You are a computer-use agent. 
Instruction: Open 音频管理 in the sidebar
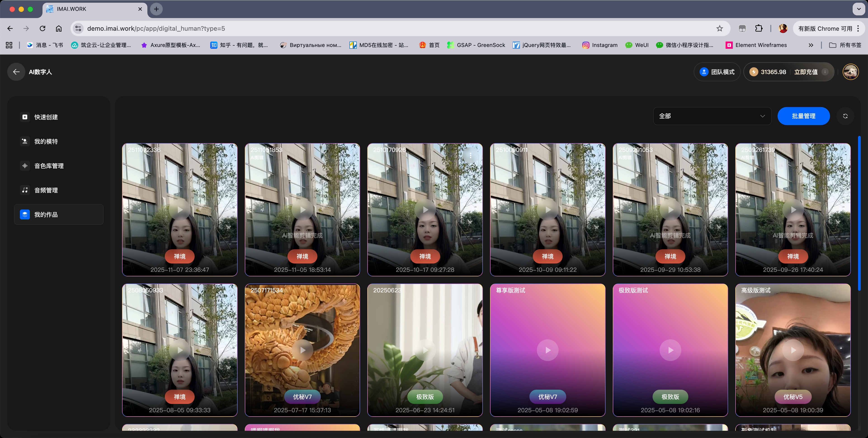46,190
